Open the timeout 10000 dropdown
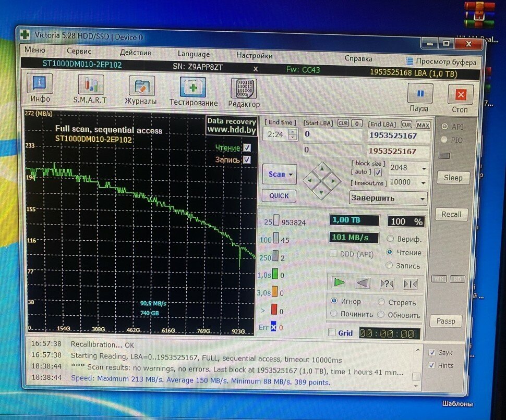 coord(424,183)
